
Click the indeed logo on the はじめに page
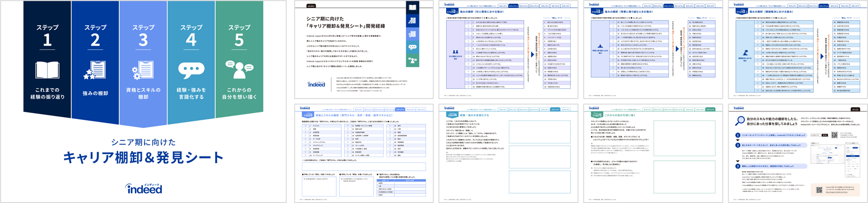[x=316, y=84]
